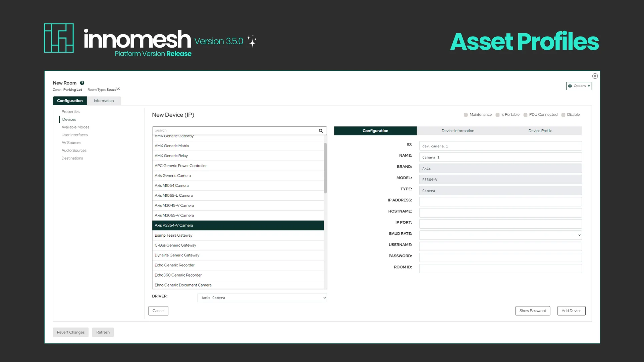Image resolution: width=644 pixels, height=362 pixels.
Task: Click the help question mark icon beside New Room
Action: [82, 83]
